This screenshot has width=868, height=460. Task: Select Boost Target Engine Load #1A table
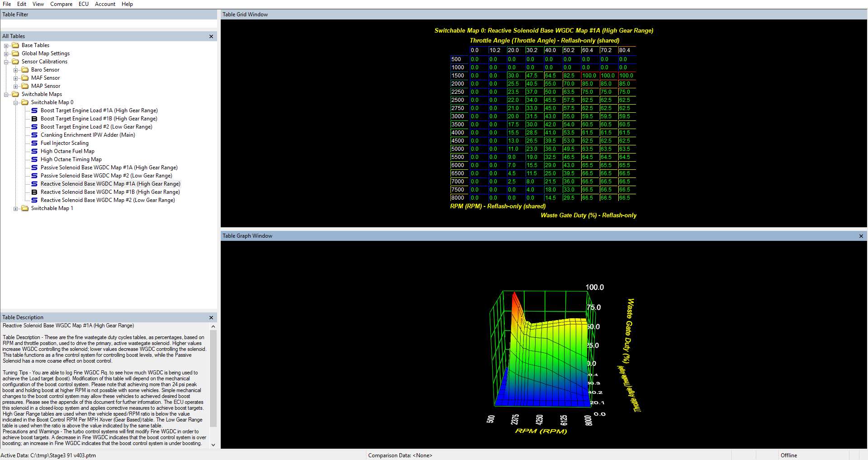click(x=99, y=110)
